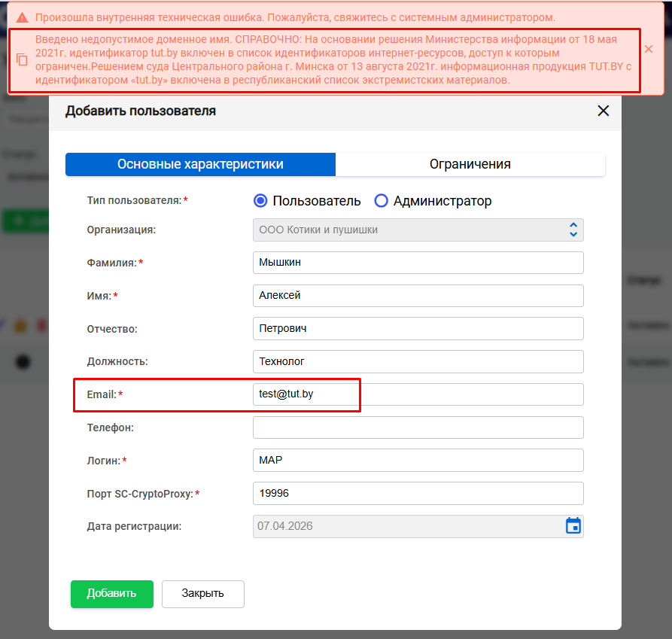Select the Пользователь radio option
Screen dimensions: 672x639
click(x=261, y=201)
